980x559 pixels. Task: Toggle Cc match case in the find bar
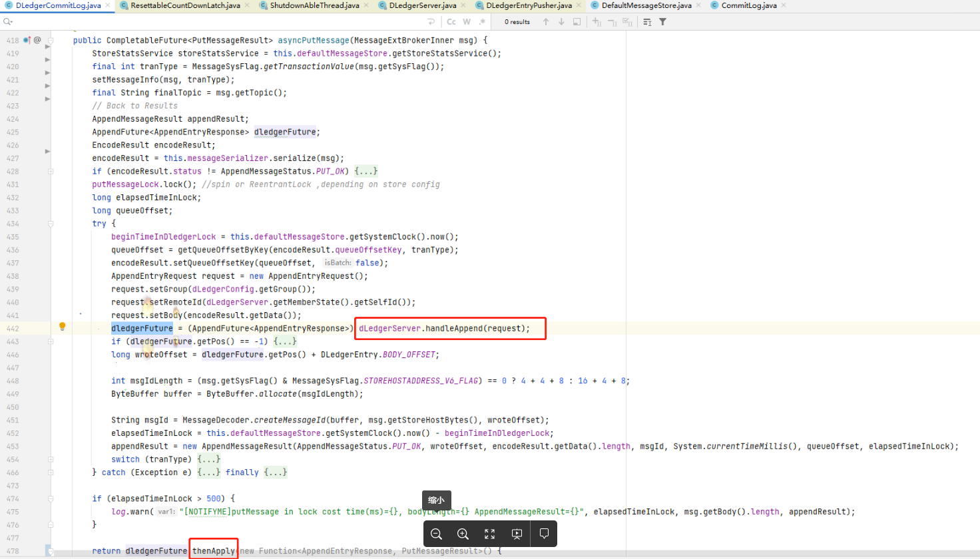coord(450,21)
